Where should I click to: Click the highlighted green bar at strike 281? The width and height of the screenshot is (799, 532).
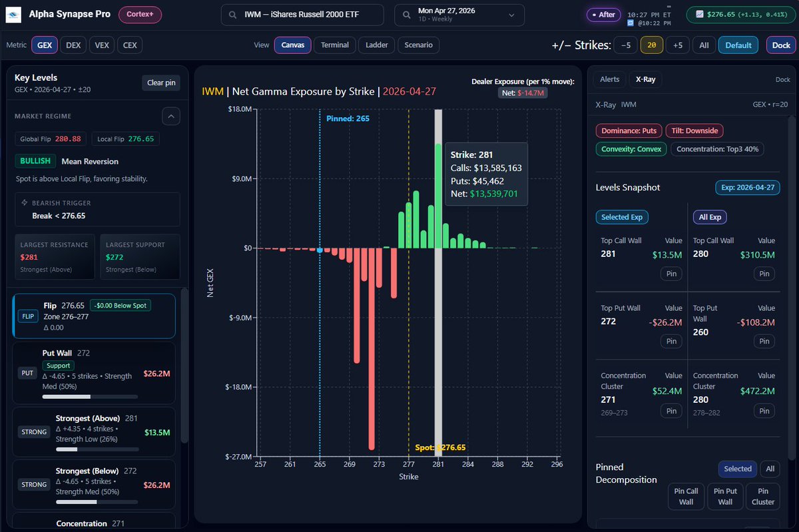click(x=438, y=196)
